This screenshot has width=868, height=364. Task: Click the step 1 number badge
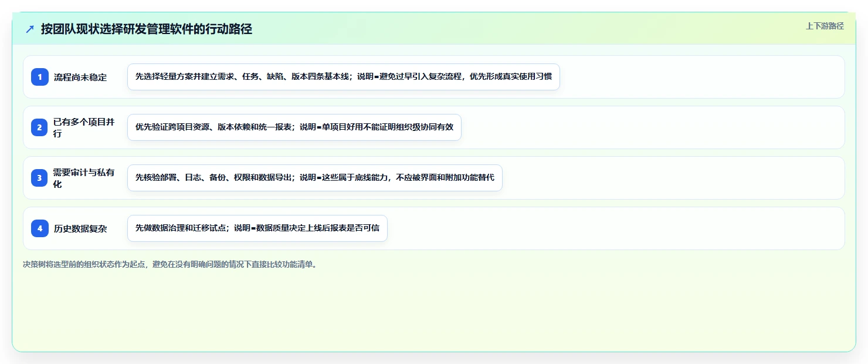click(x=40, y=77)
